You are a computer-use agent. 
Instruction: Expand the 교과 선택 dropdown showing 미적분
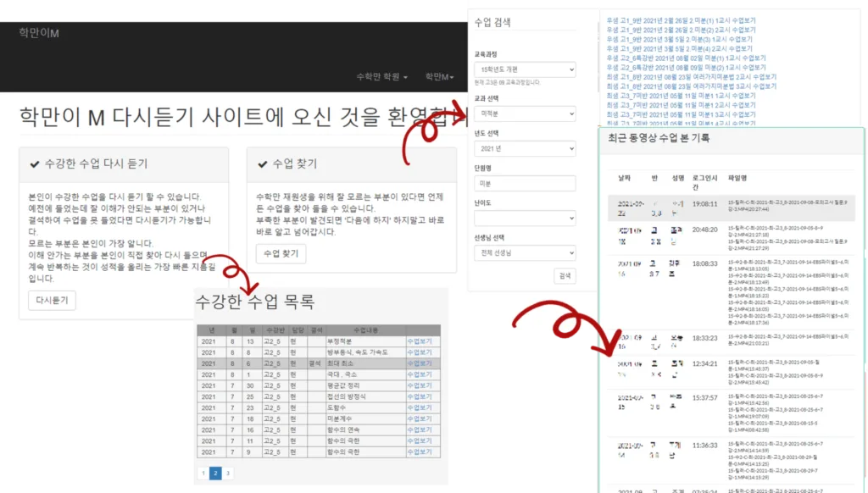[525, 113]
